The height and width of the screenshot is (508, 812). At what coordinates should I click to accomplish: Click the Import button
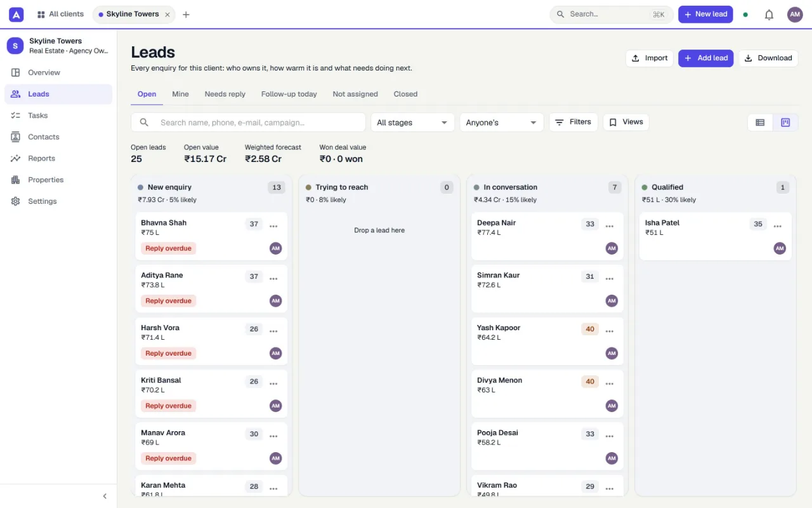click(x=650, y=58)
